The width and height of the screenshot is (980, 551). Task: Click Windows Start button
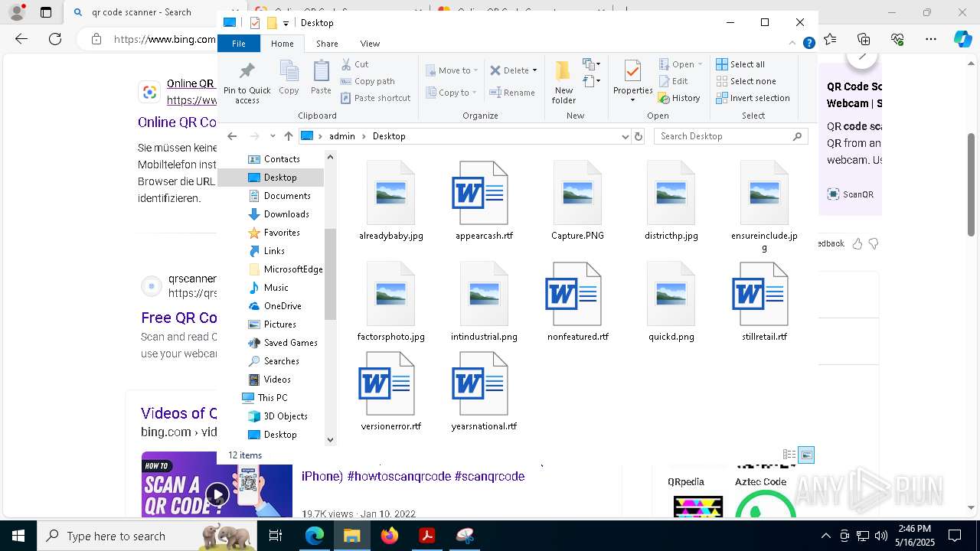tap(18, 536)
